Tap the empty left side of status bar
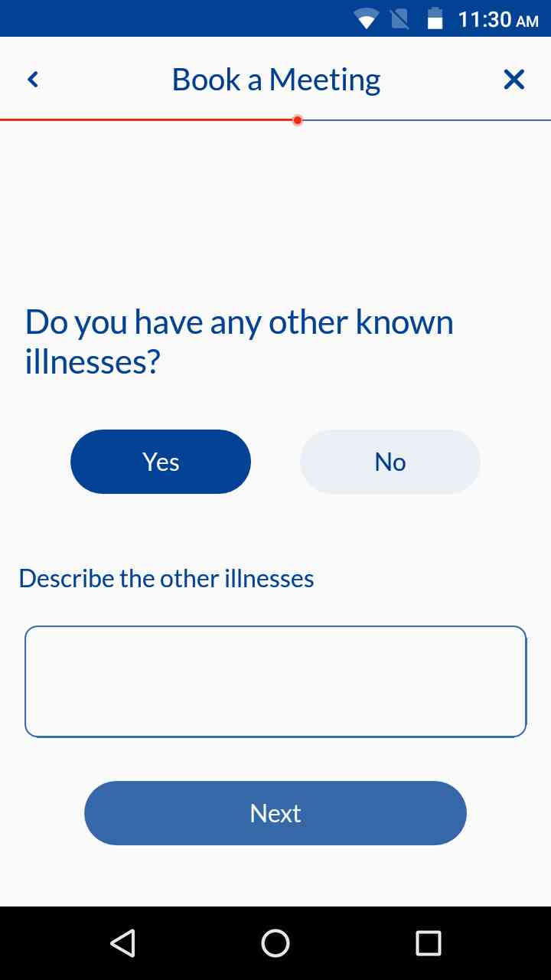The width and height of the screenshot is (551, 980). coord(153,18)
